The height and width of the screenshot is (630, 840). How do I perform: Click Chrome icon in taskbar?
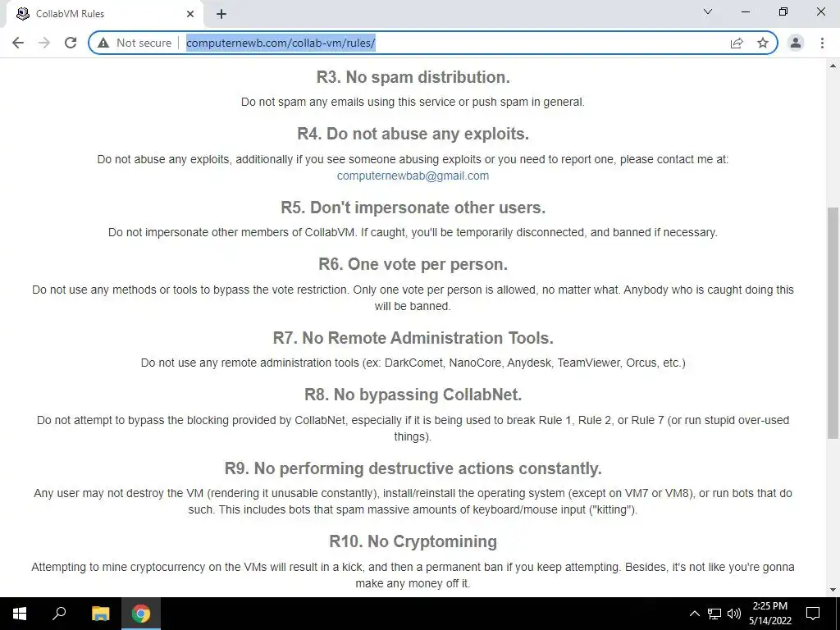[141, 614]
